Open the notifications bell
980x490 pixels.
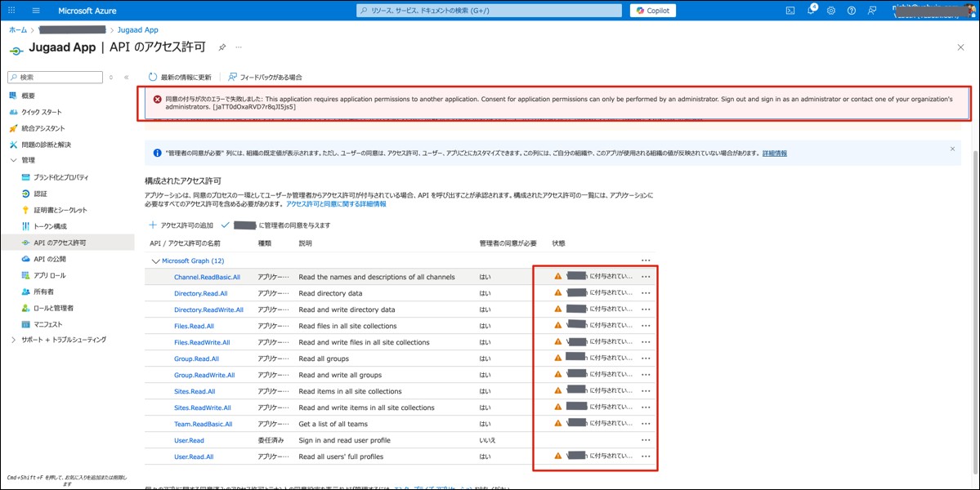click(811, 11)
